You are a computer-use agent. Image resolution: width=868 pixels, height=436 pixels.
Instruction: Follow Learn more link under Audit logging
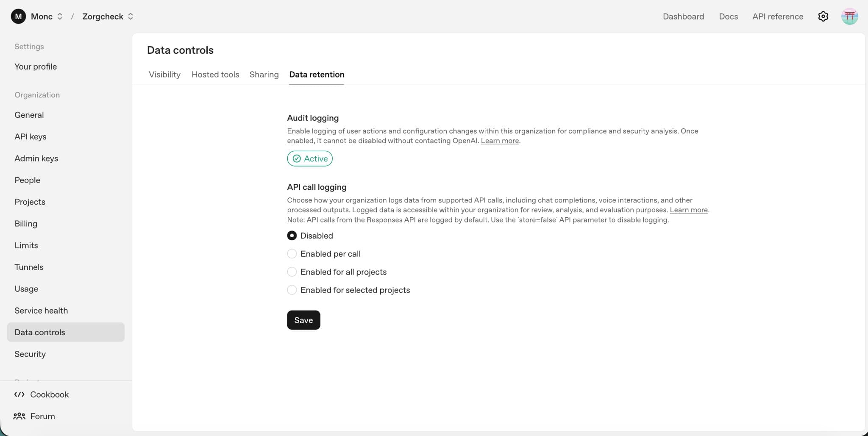point(500,141)
